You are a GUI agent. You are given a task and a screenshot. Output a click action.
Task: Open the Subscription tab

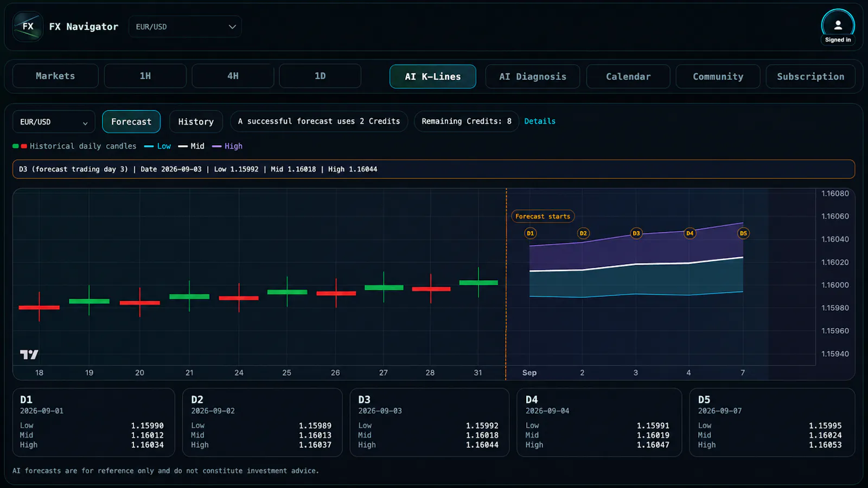[810, 76]
